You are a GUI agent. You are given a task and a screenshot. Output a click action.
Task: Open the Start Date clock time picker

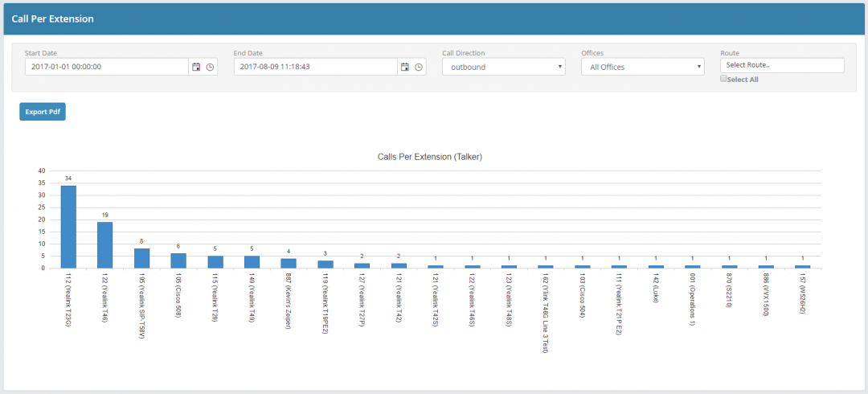click(210, 67)
